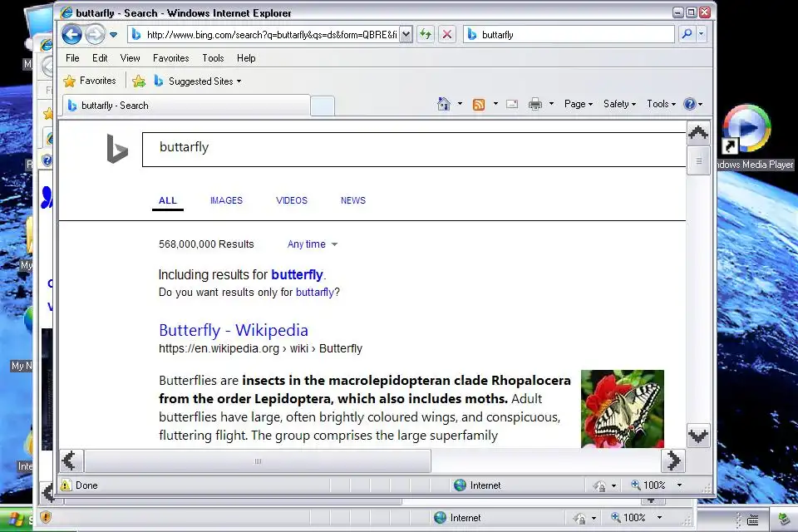Open the Butterfly - Wikipedia result
Viewport: 798px width, 532px height.
pos(233,330)
